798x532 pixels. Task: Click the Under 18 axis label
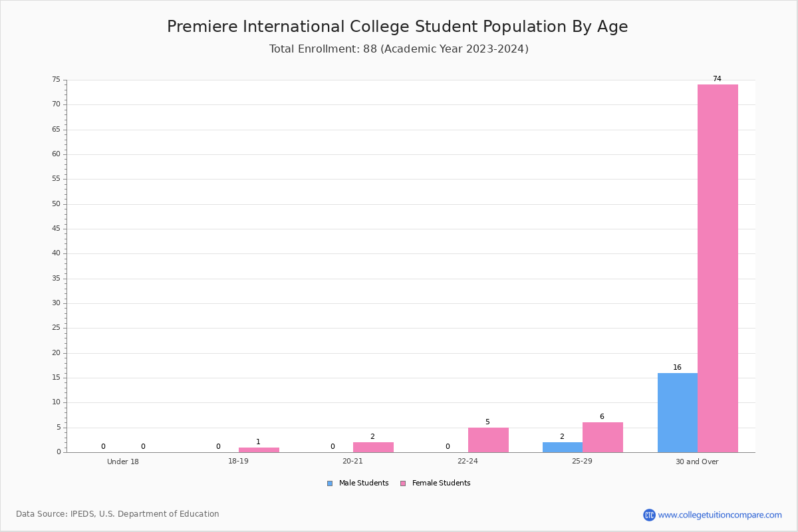point(123,462)
